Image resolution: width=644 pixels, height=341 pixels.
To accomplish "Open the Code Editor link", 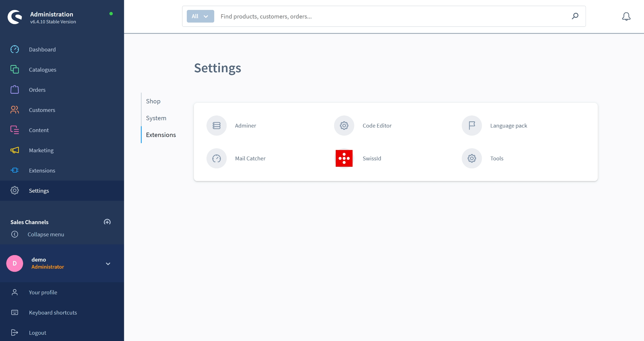I will coord(377,126).
